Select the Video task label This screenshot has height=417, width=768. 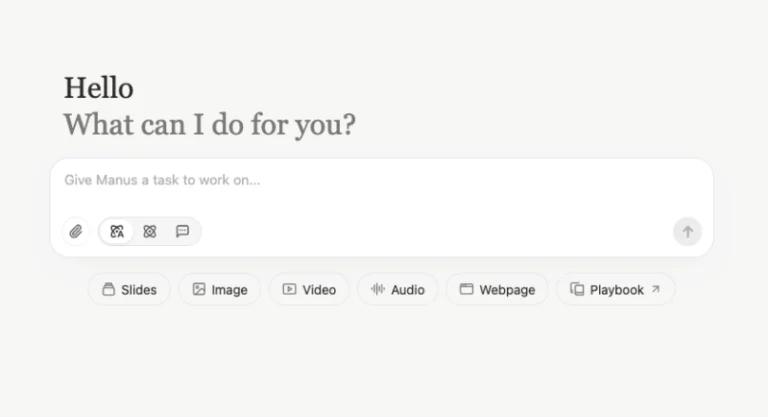(319, 290)
